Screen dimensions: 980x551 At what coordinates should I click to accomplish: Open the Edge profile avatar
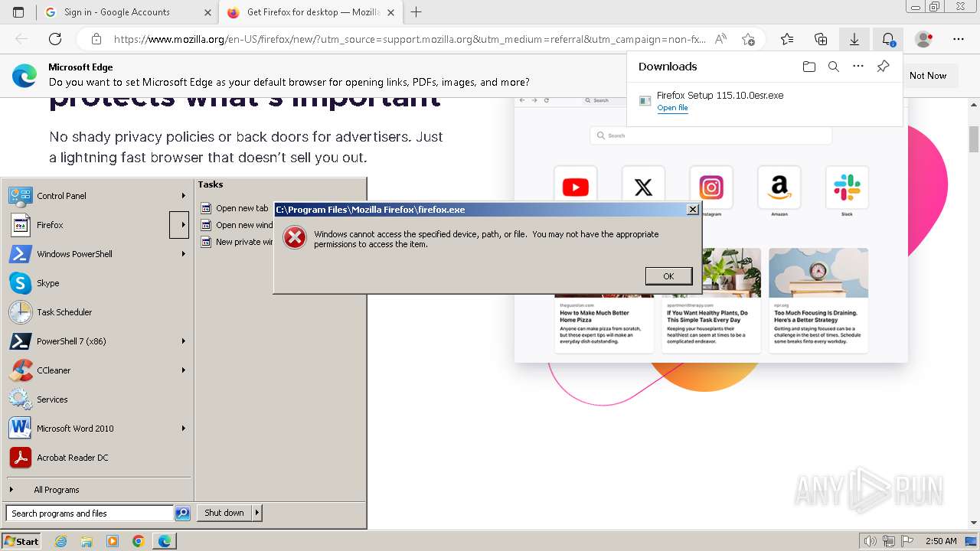click(924, 39)
